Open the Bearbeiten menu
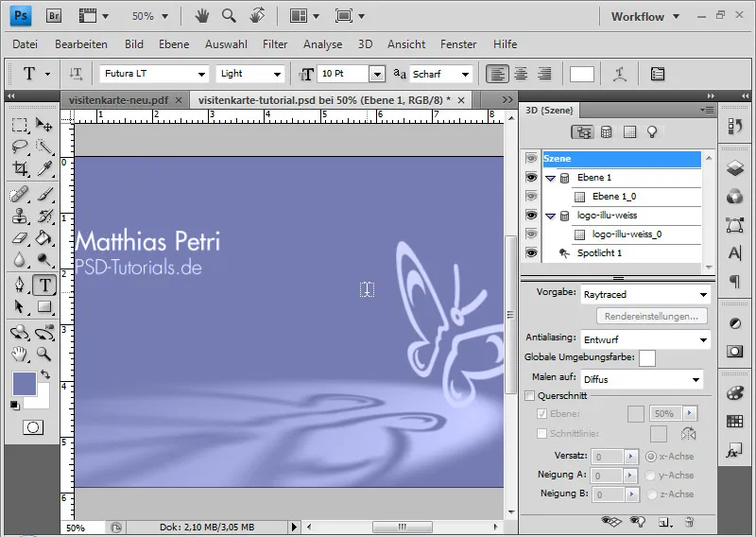The image size is (756, 537). pyautogui.click(x=81, y=44)
